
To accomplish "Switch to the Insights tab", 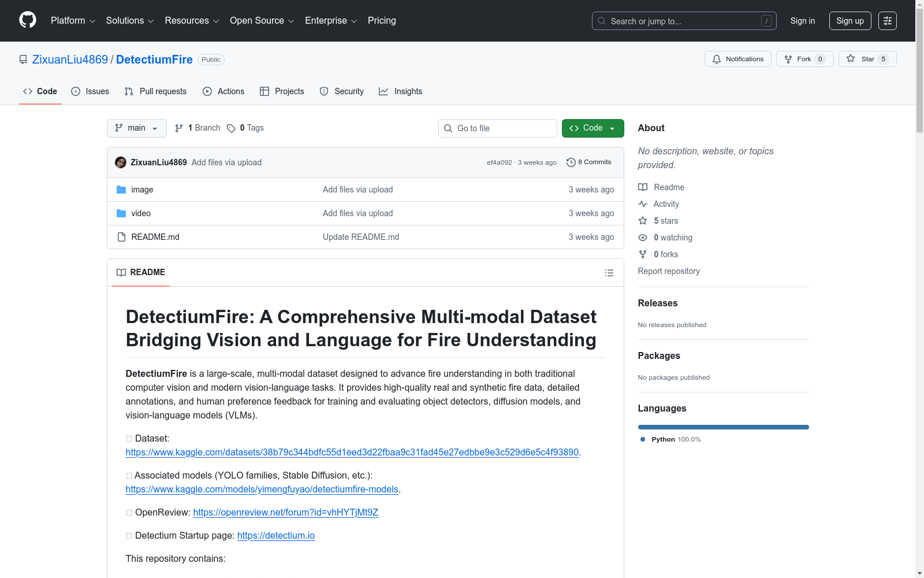I will pyautogui.click(x=400, y=91).
